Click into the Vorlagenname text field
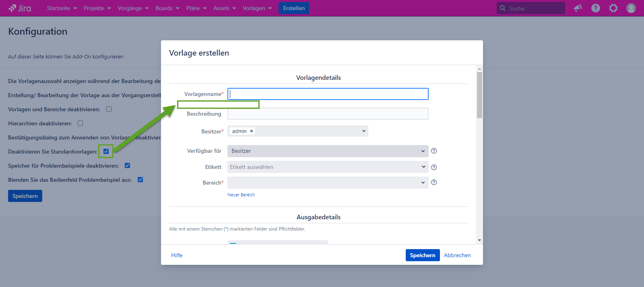 pyautogui.click(x=328, y=94)
